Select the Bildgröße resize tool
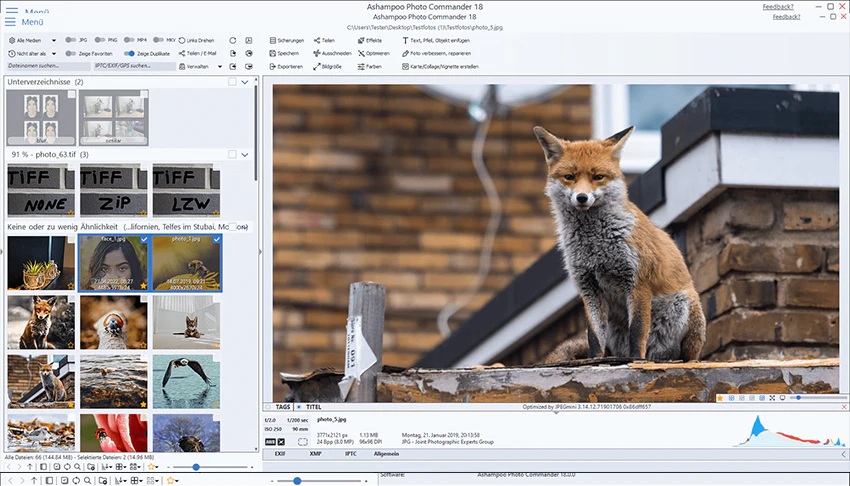The width and height of the screenshot is (850, 486). click(x=327, y=67)
